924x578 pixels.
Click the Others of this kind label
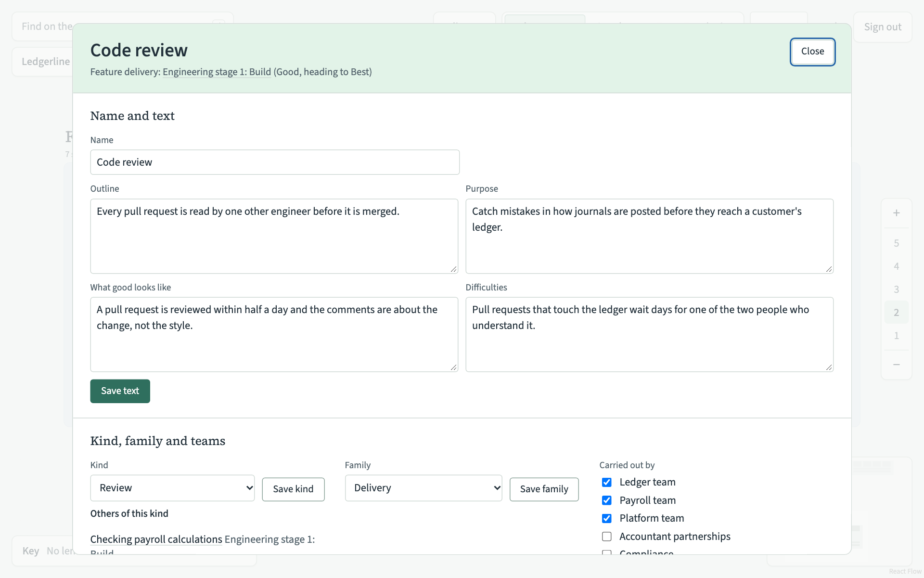coord(129,513)
